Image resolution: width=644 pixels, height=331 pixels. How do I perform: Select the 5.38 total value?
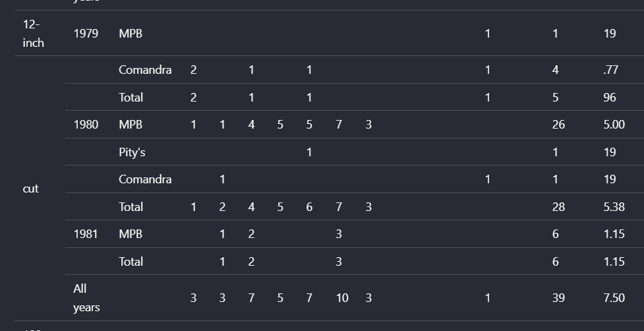(x=614, y=207)
